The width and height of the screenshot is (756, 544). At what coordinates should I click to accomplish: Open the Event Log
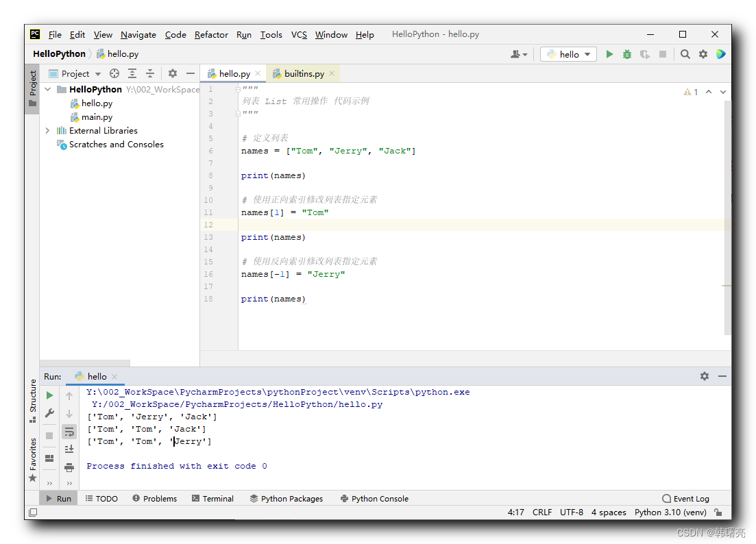point(685,498)
